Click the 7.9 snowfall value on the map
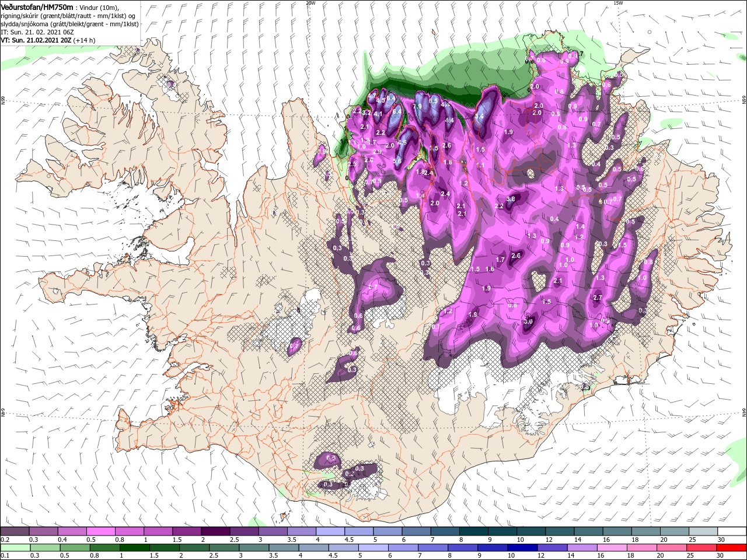 coord(417,107)
